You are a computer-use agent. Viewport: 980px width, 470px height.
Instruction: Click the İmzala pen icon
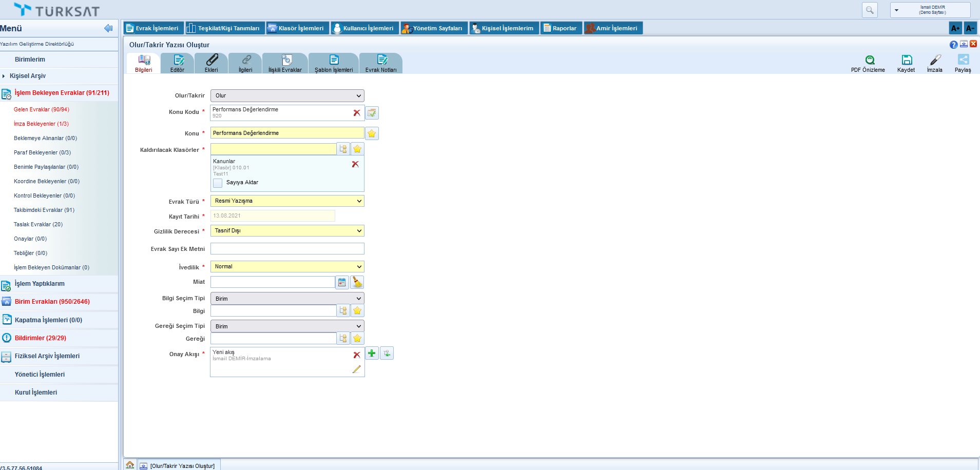[x=935, y=60]
